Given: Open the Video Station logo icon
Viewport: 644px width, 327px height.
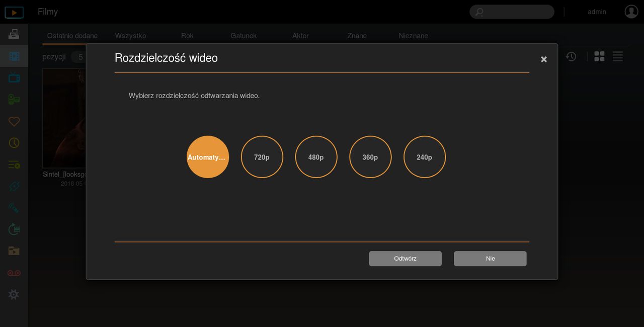Looking at the screenshot, I should point(14,12).
